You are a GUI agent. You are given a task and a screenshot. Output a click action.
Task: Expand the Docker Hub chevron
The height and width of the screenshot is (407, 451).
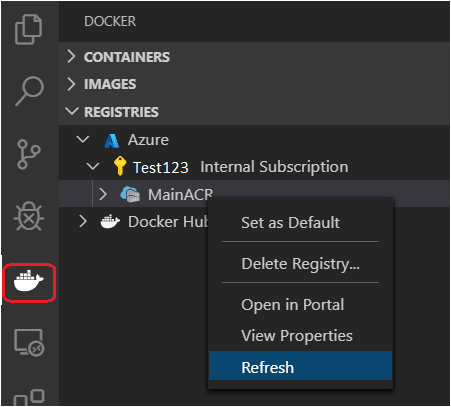coord(83,221)
